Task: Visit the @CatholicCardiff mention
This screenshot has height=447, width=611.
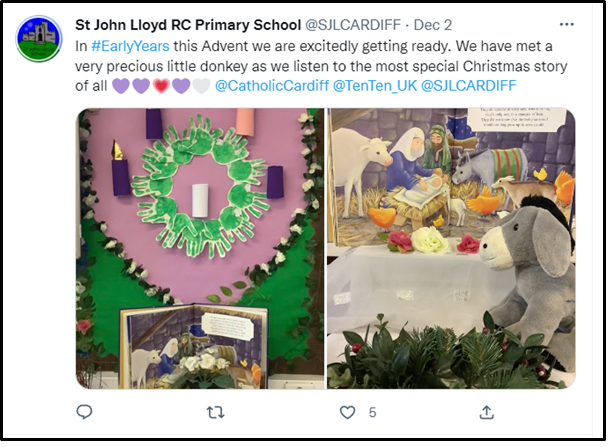Action: click(x=272, y=85)
